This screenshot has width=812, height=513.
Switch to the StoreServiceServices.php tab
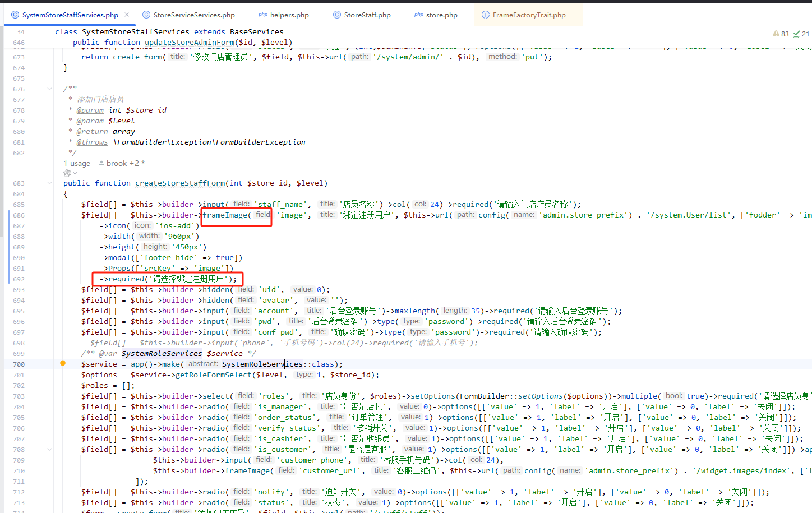[188, 15]
